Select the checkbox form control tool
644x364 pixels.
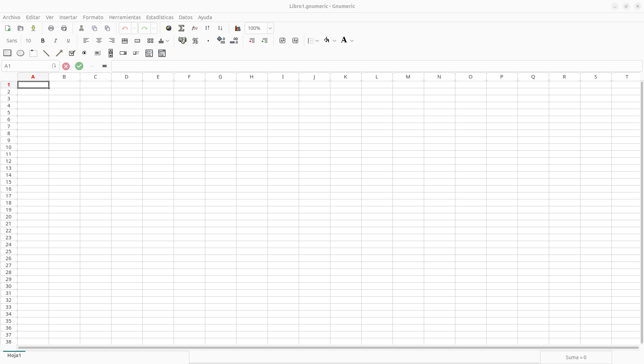[72, 53]
